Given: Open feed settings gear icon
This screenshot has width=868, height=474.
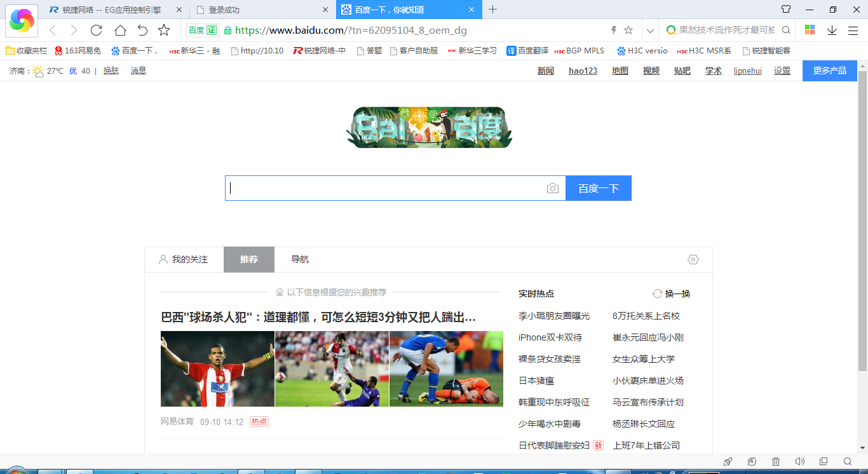Looking at the screenshot, I should [693, 259].
